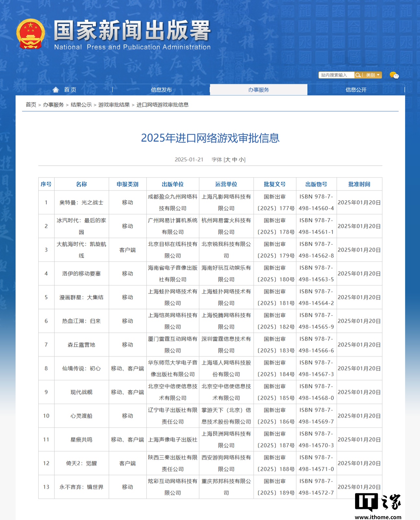Click operator 深圳雷霆信息技术有限公司

click(x=226, y=344)
